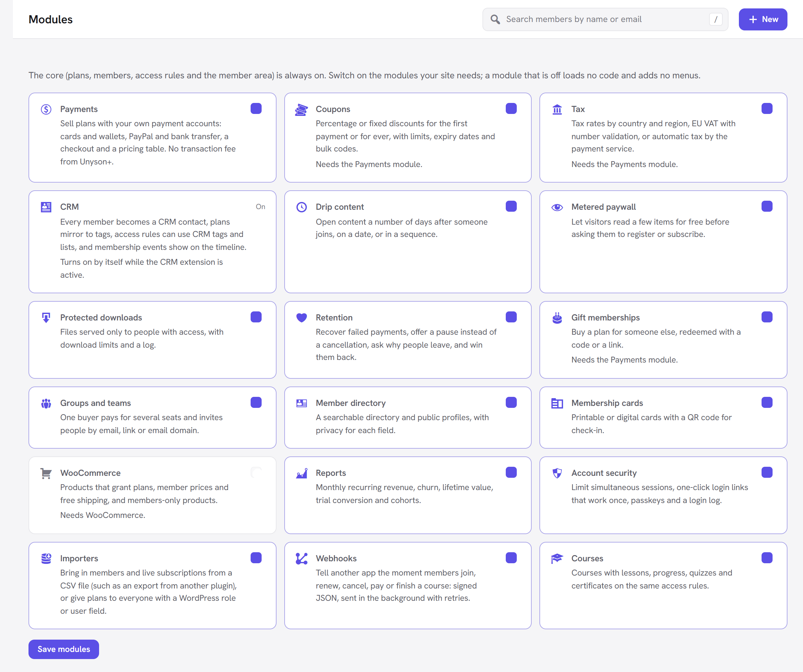Click the 'Modules' page heading
Screen dimensions: 803x672
[51, 19]
